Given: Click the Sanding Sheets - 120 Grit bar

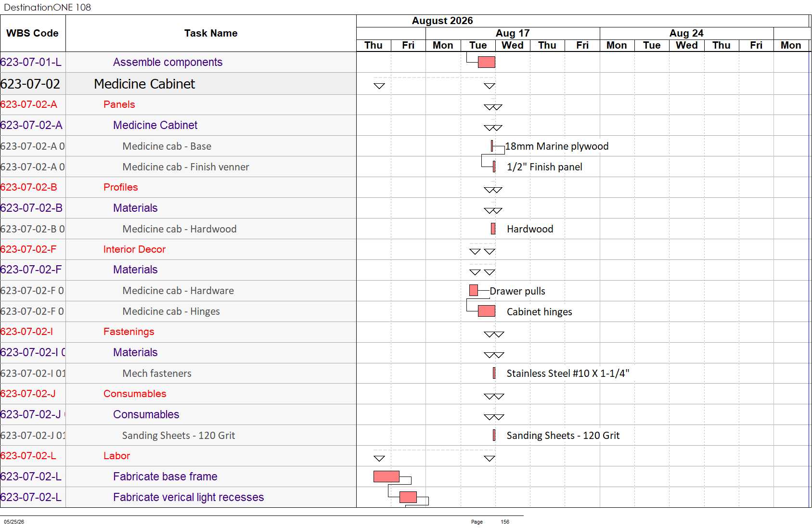Looking at the screenshot, I should tap(494, 435).
